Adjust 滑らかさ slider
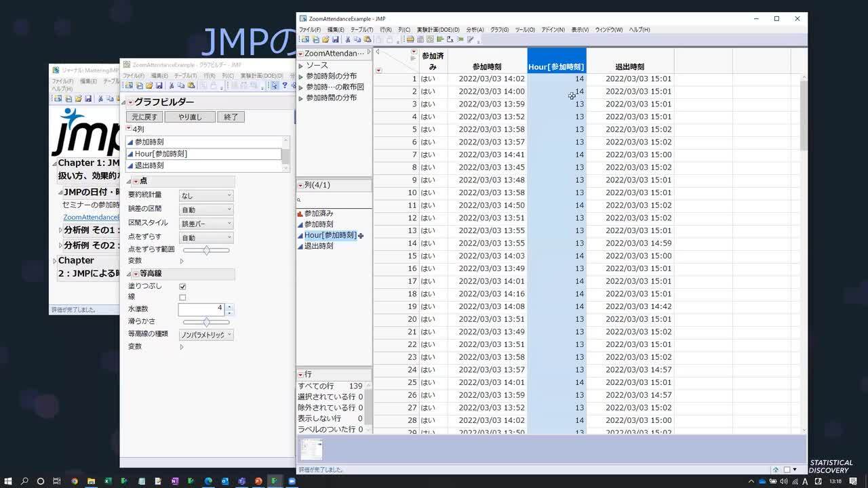Screen dimensions: 868x488 [x=206, y=322]
